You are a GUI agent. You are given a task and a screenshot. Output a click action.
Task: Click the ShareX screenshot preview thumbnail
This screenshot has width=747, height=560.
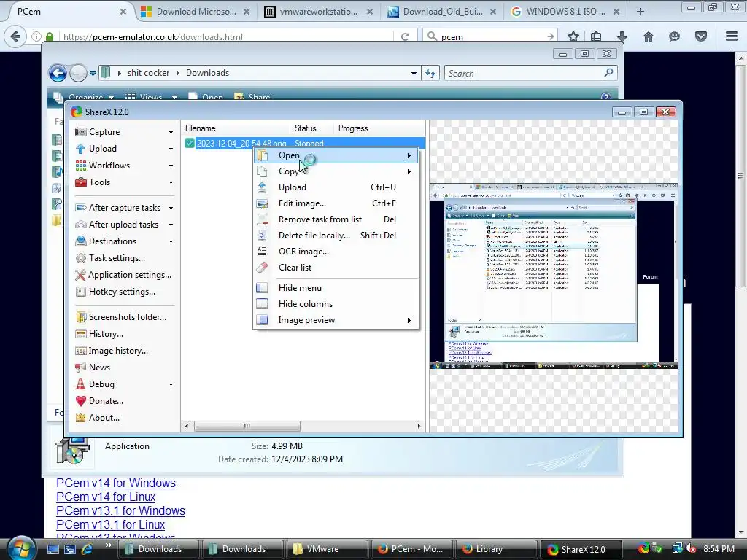pos(554,276)
